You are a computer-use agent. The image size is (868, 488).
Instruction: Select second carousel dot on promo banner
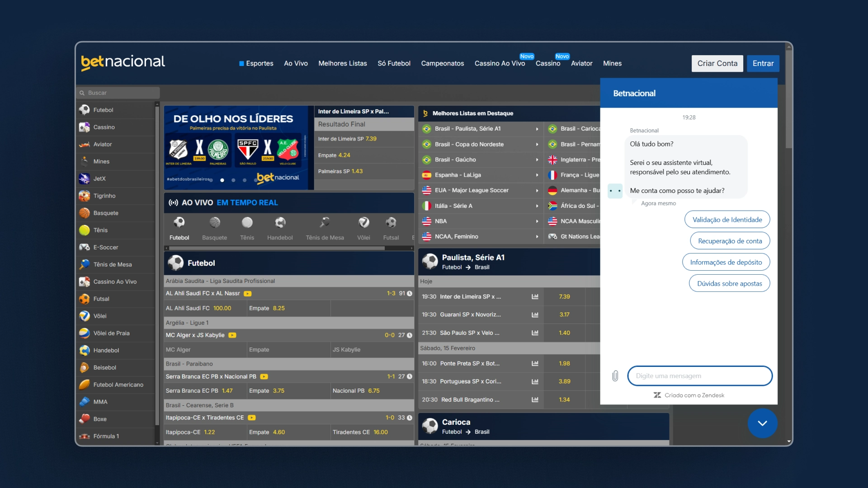click(233, 180)
